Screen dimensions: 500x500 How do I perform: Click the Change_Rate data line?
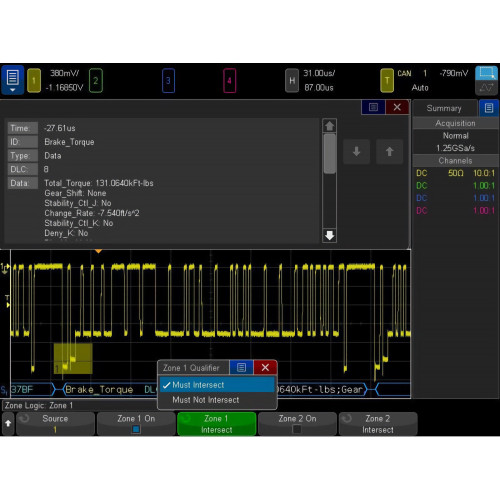click(92, 213)
